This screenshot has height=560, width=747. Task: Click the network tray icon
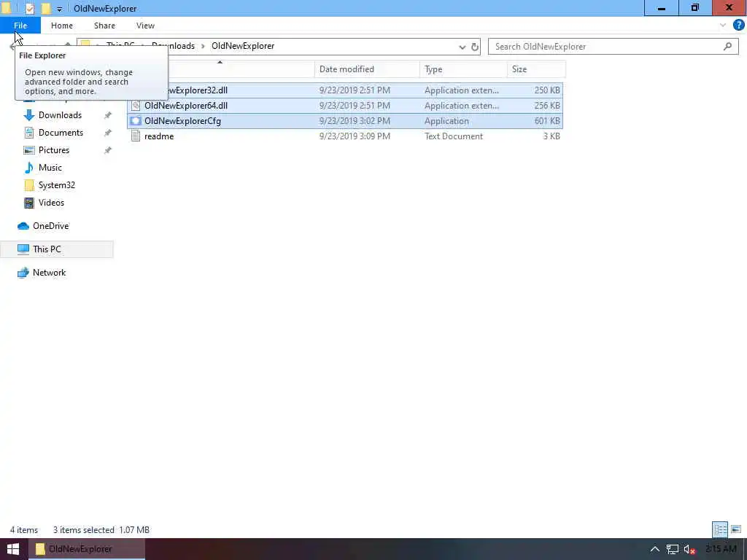pos(672,549)
